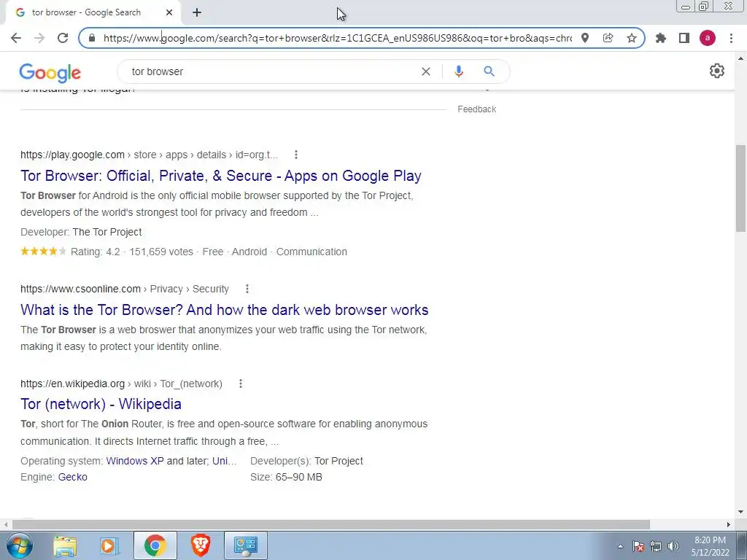Launch Brave browser from the taskbar
The width and height of the screenshot is (747, 560).
coord(201,545)
